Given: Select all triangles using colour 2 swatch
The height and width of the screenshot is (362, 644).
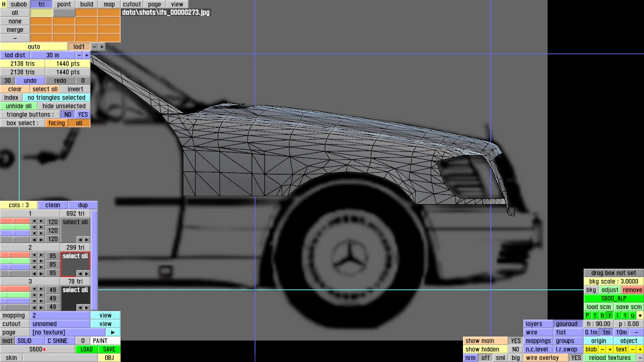Looking at the screenshot, I should pos(75,264).
